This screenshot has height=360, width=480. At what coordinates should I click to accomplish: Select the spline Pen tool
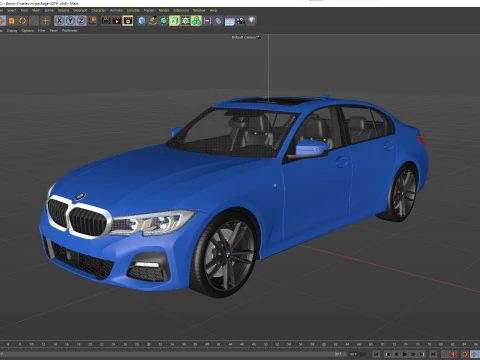point(153,21)
